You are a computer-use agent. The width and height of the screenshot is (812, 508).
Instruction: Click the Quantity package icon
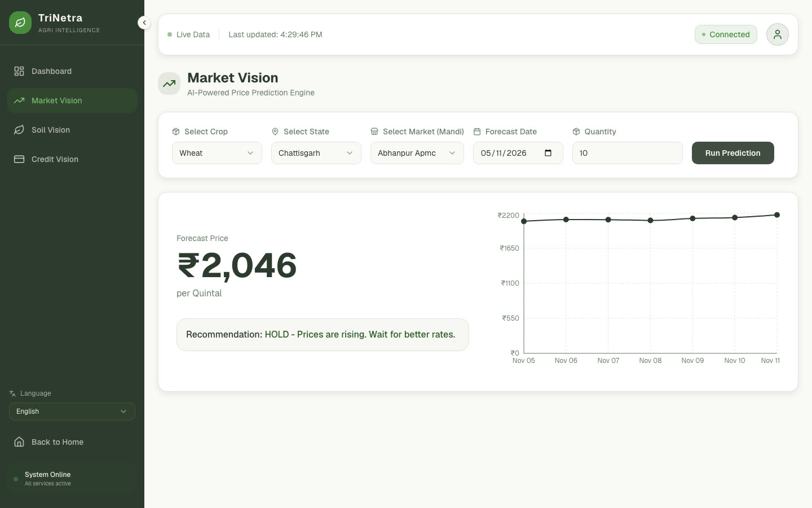click(576, 132)
